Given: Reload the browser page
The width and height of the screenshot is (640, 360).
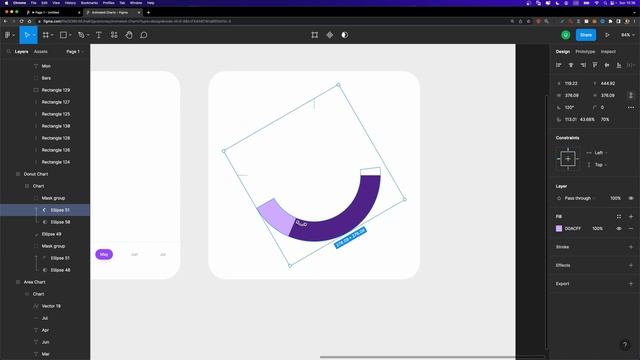Looking at the screenshot, I should pyautogui.click(x=21, y=21).
